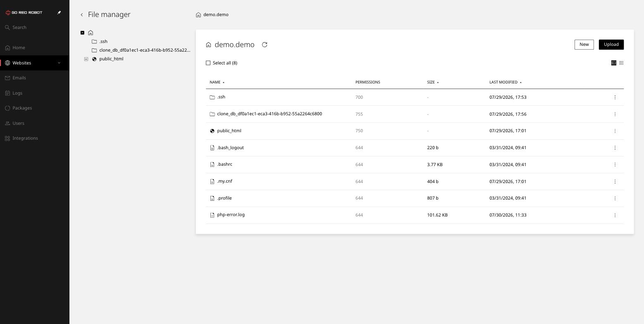Open actions menu for .my.cnf
The width and height of the screenshot is (644, 324).
[615, 181]
